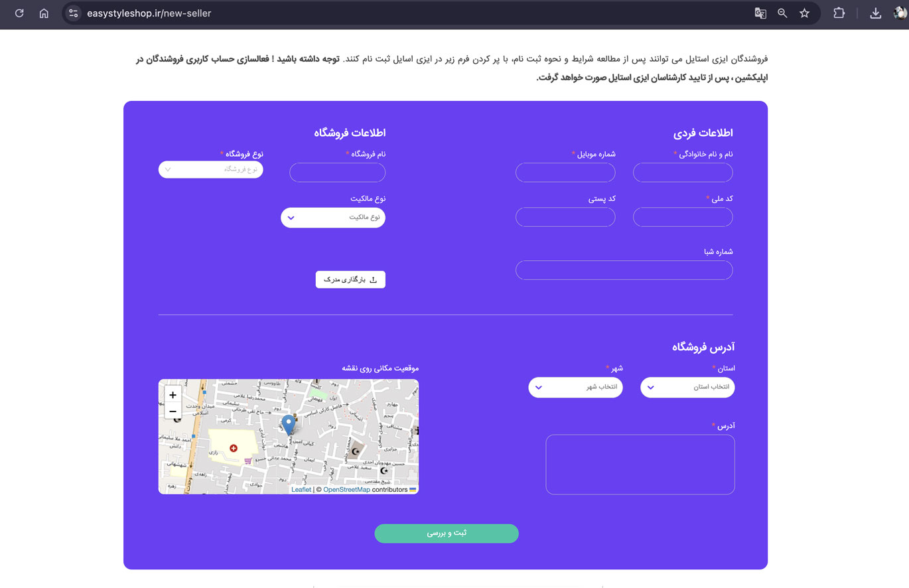Open the نوع مالکیت dropdown

(x=333, y=218)
